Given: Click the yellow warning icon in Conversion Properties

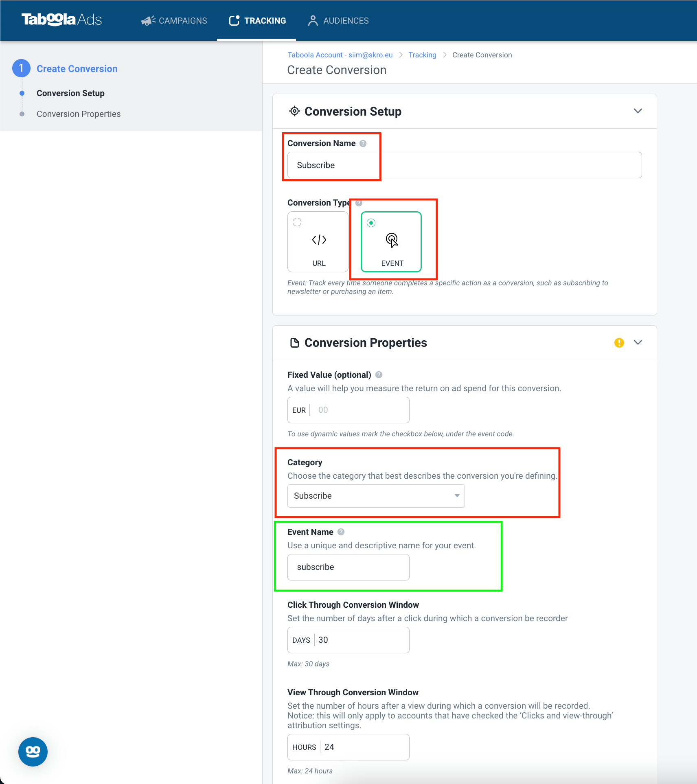Looking at the screenshot, I should 619,343.
